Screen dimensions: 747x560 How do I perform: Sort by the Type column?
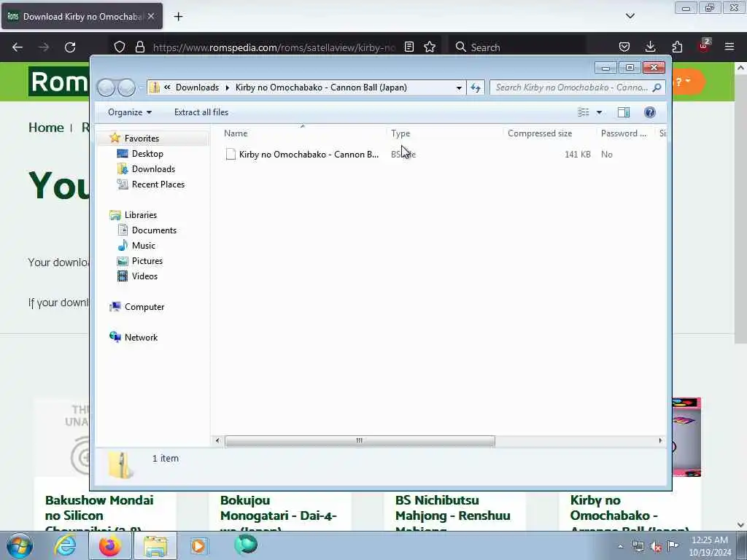[444, 134]
